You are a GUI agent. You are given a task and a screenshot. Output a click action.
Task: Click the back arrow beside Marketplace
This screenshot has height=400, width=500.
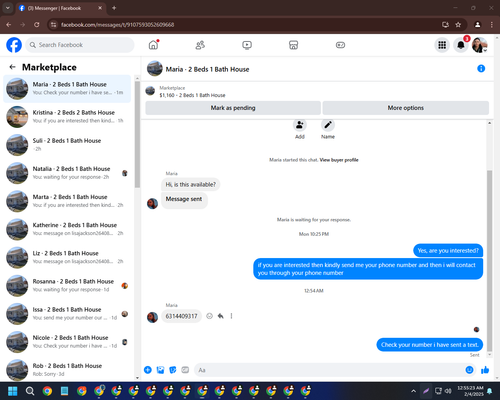coord(12,67)
